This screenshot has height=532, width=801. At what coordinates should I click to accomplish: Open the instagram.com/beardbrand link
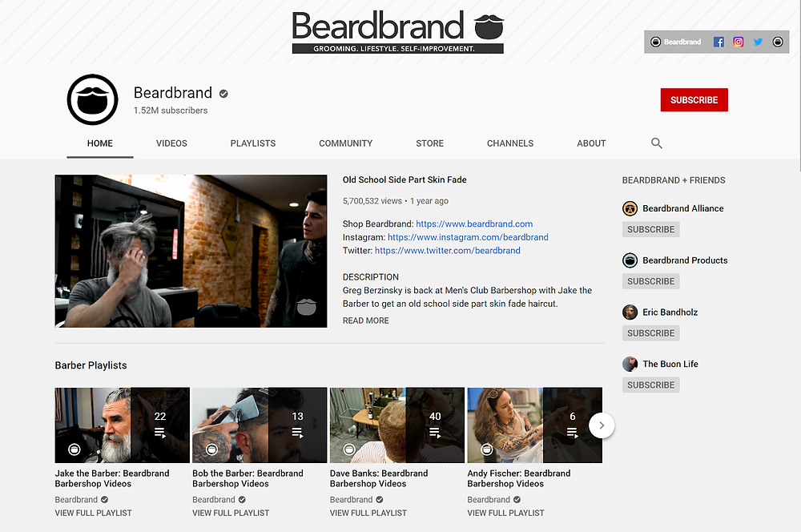point(468,237)
